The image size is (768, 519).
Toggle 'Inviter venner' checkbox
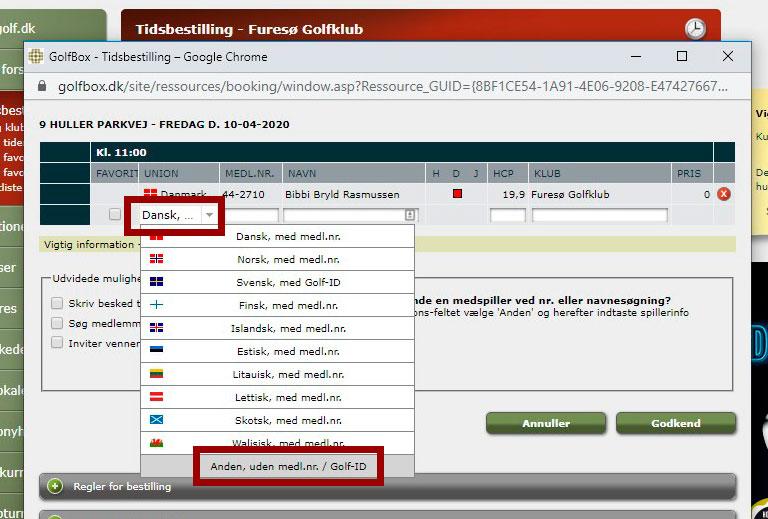tap(57, 343)
